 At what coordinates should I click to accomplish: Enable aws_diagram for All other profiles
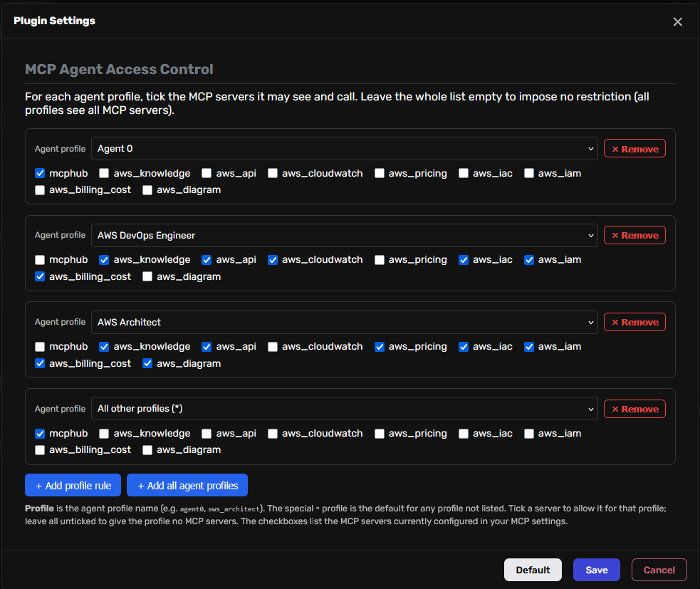[147, 449]
